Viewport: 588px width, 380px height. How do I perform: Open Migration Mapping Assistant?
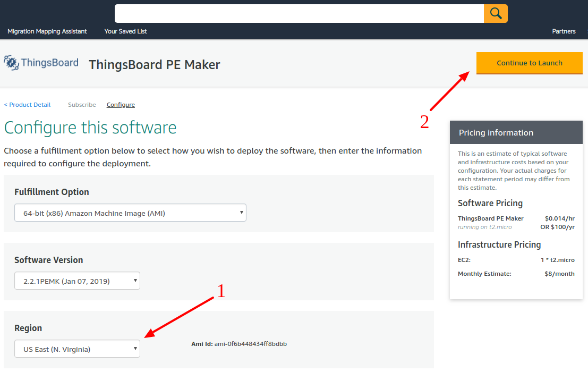coord(47,31)
